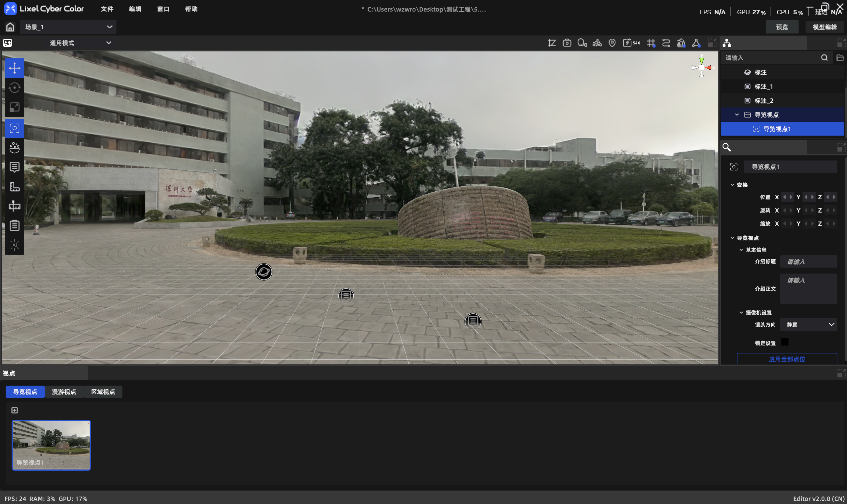This screenshot has width=847, height=504.
Task: Toggle the triangle mesh nodes icon
Action: click(x=696, y=43)
